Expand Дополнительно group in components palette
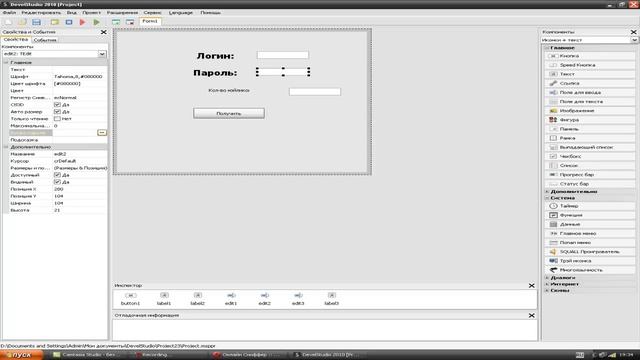Screen dimensions: 640x360 point(547,191)
